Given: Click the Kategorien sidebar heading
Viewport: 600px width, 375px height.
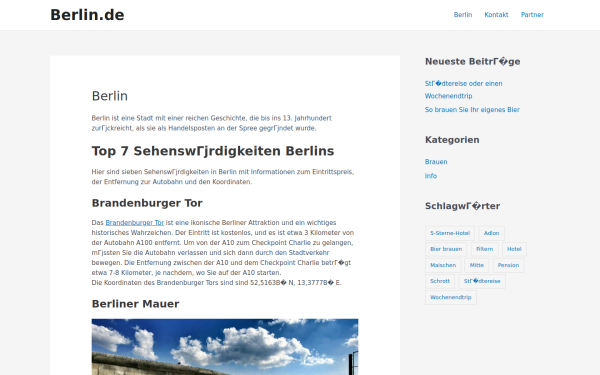Looking at the screenshot, I should [452, 140].
